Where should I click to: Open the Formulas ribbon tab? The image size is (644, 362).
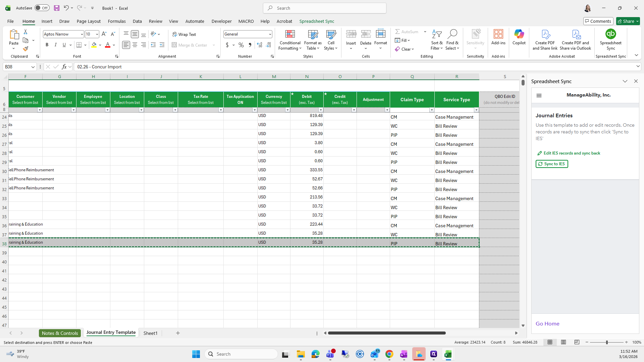click(x=117, y=21)
